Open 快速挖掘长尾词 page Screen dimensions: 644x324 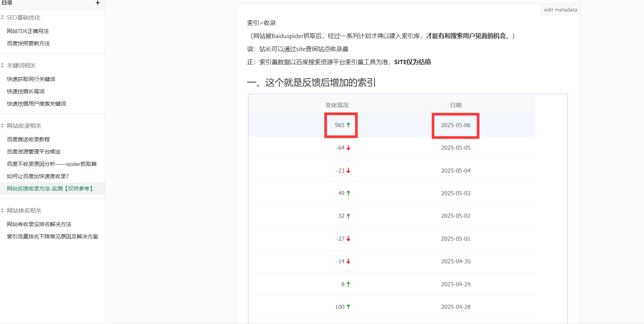pos(26,91)
